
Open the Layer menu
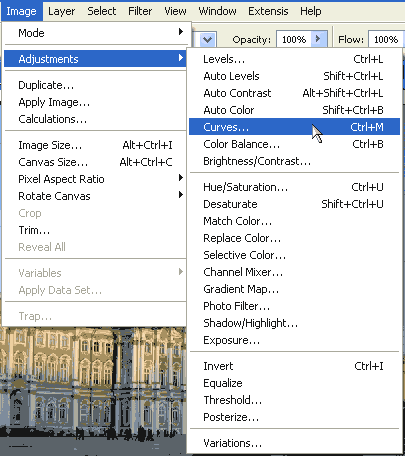pos(61,11)
